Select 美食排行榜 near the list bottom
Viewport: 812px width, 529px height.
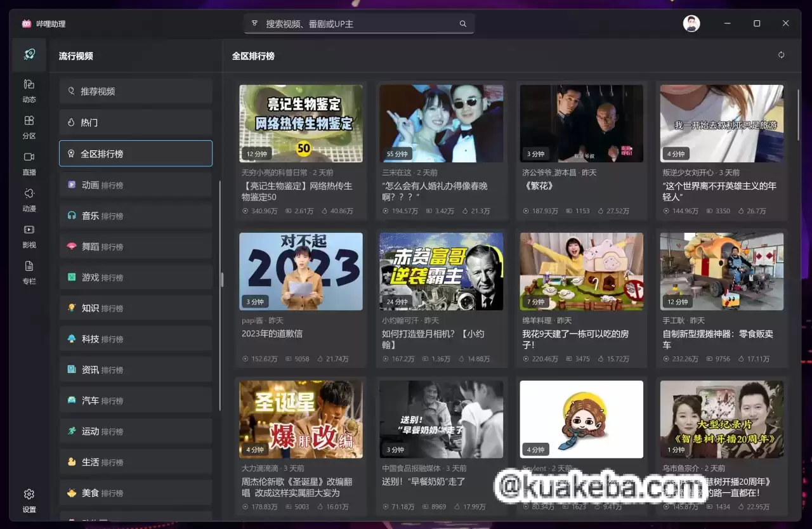coord(135,492)
